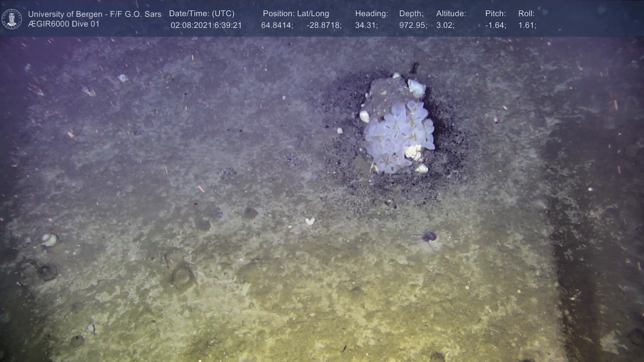Click the University of Bergen vessel title text

coord(95,14)
